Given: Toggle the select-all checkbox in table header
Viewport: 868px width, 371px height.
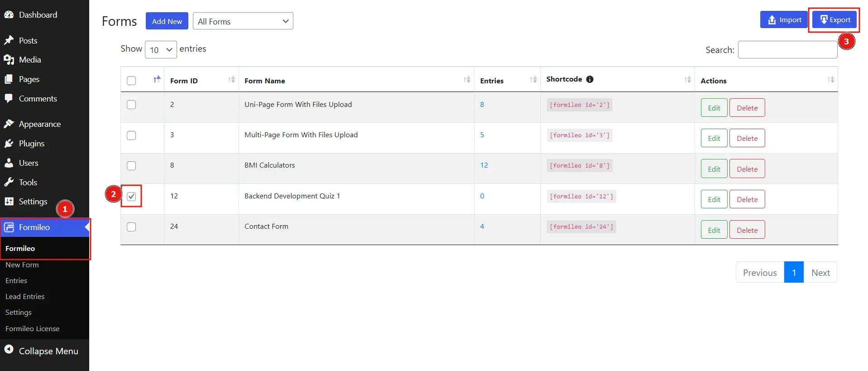Looking at the screenshot, I should pyautogui.click(x=131, y=81).
